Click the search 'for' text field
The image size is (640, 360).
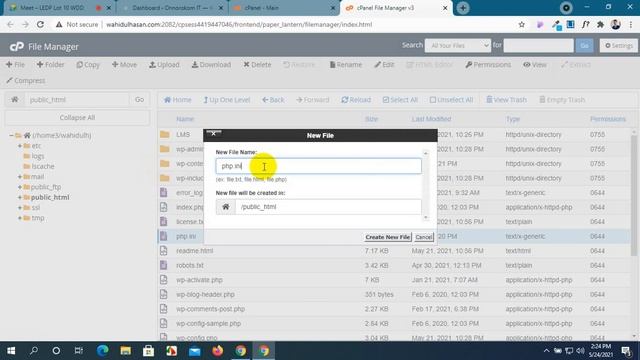pyautogui.click(x=538, y=45)
